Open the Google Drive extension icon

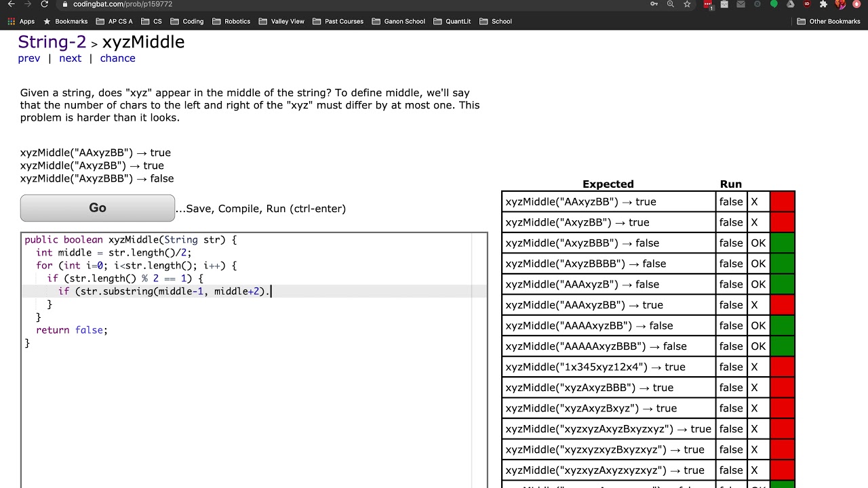coord(790,4)
